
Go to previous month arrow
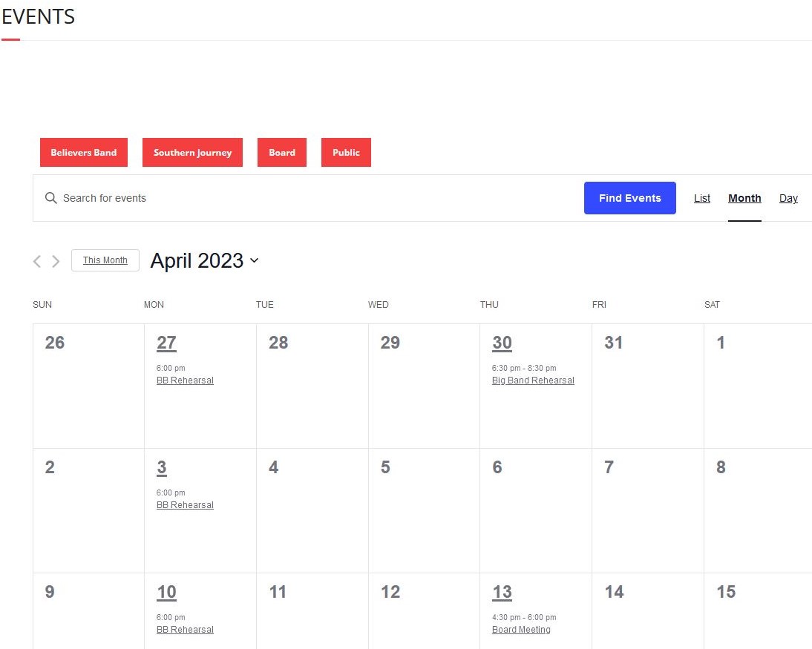click(37, 261)
